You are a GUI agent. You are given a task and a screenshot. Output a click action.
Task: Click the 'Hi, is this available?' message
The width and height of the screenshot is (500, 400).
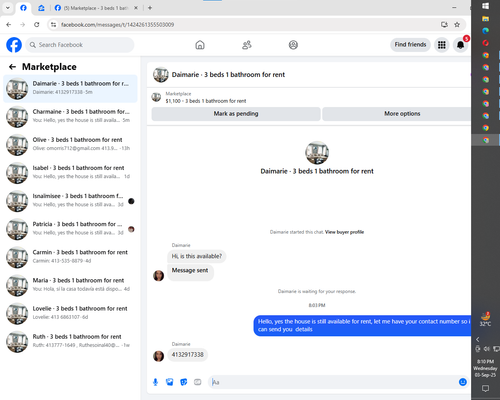click(x=197, y=256)
